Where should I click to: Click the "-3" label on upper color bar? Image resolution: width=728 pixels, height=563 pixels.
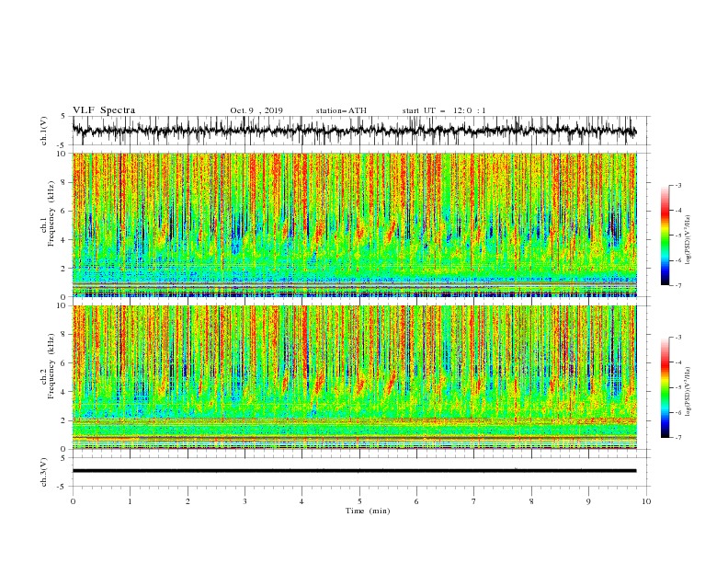pyautogui.click(x=678, y=185)
